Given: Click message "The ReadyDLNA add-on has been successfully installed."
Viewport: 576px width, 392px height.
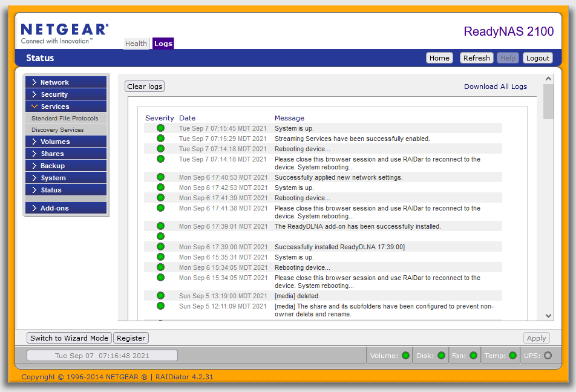Looking at the screenshot, I should pyautogui.click(x=358, y=226).
